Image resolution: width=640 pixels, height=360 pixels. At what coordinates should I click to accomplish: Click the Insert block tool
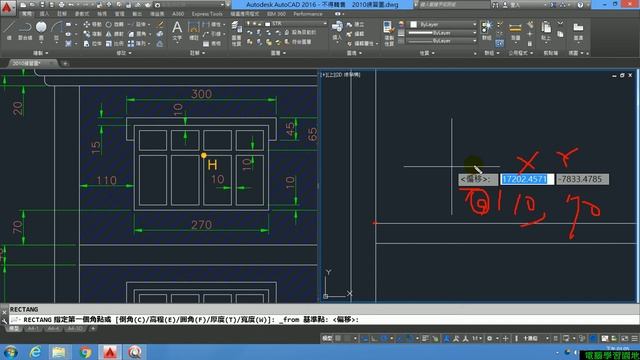tap(337, 31)
